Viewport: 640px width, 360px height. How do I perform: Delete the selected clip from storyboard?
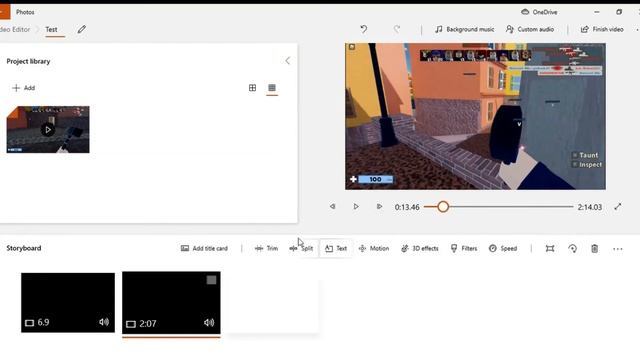[x=595, y=249]
